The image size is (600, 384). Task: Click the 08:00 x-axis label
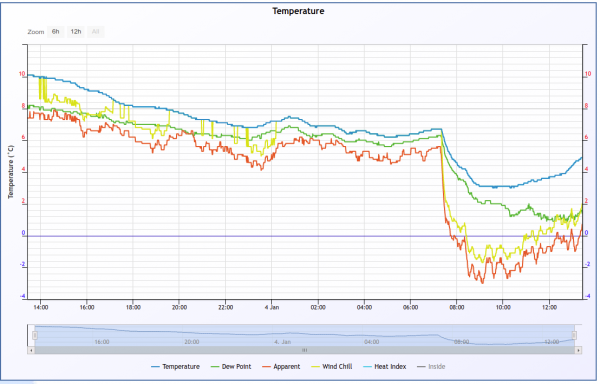(457, 307)
